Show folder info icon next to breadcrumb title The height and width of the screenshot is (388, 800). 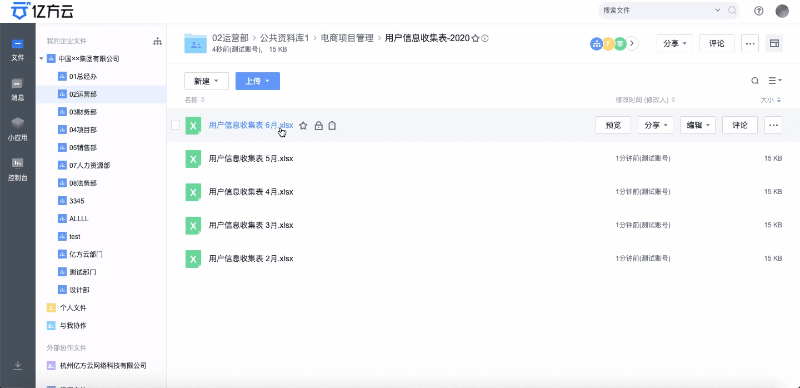coord(485,38)
